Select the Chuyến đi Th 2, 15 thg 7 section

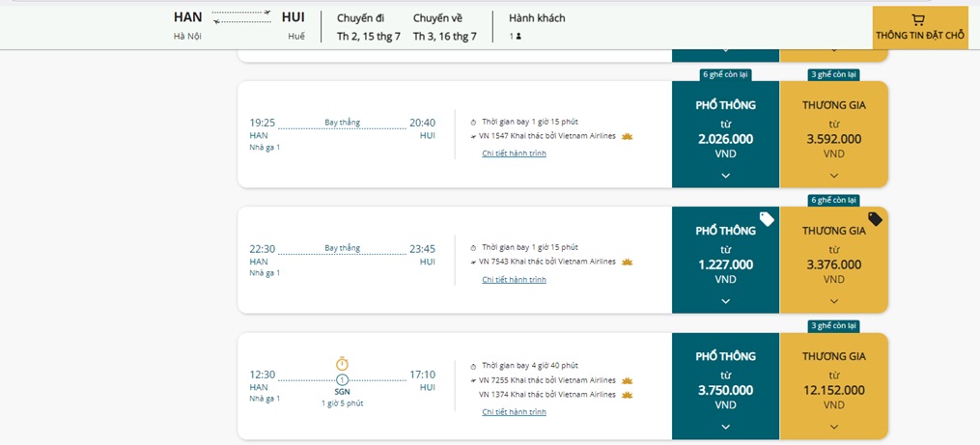[x=368, y=27]
